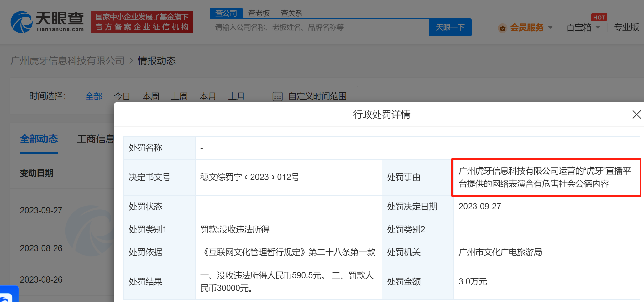Focus the company name search field
This screenshot has height=302, width=644.
319,28
